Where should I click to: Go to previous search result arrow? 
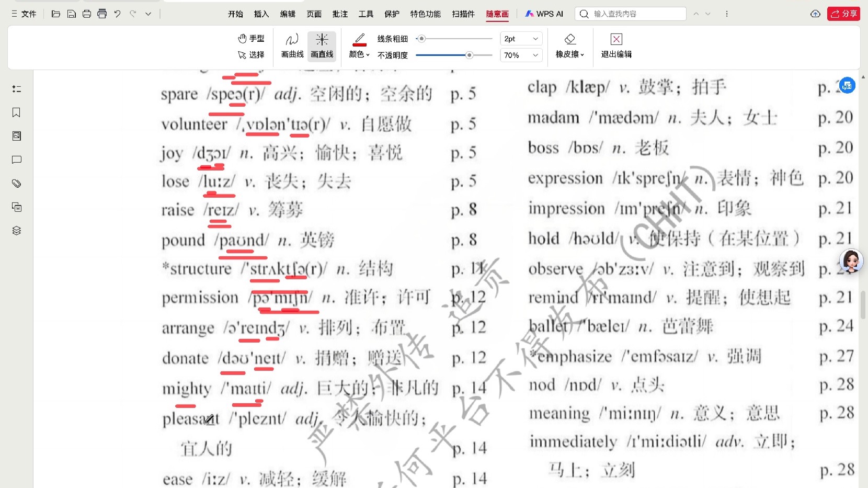coord(696,14)
